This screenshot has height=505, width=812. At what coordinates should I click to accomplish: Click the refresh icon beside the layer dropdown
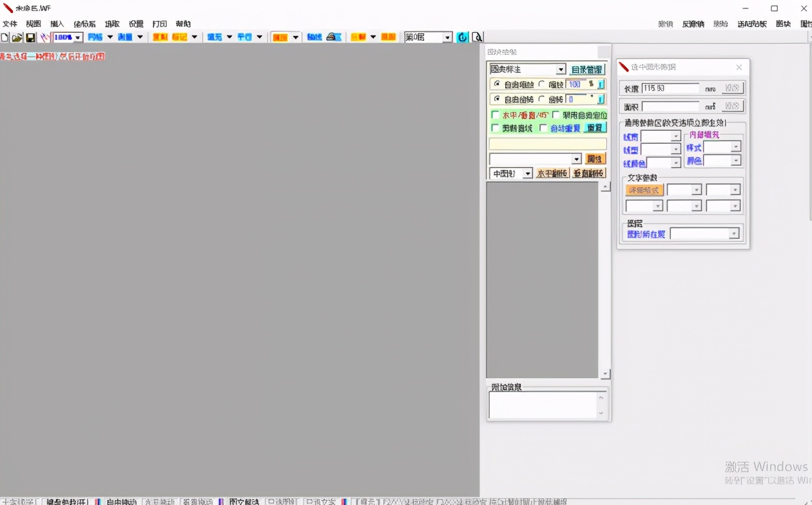coord(462,37)
